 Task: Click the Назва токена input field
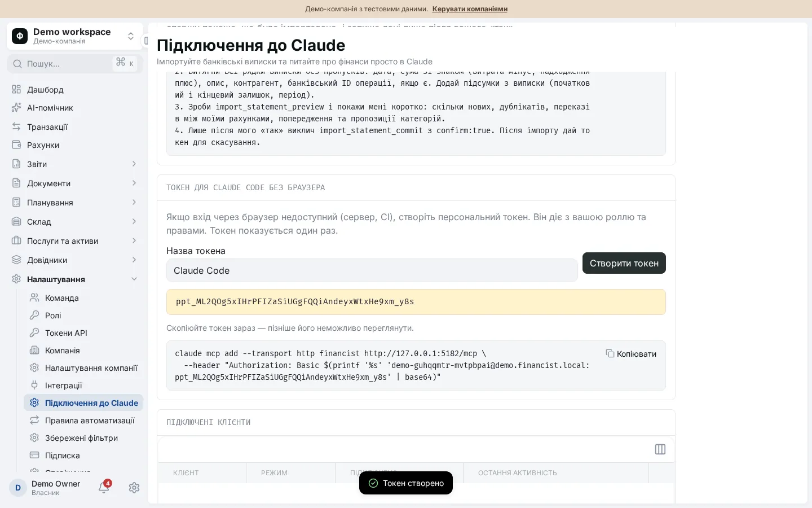[372, 271]
